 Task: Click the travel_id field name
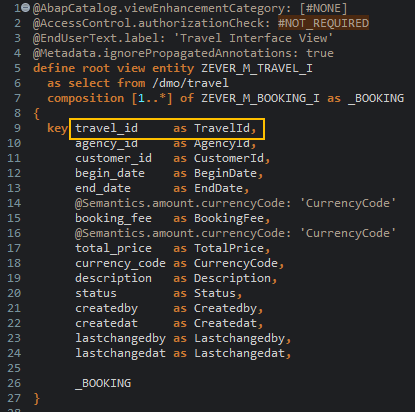tap(106, 128)
